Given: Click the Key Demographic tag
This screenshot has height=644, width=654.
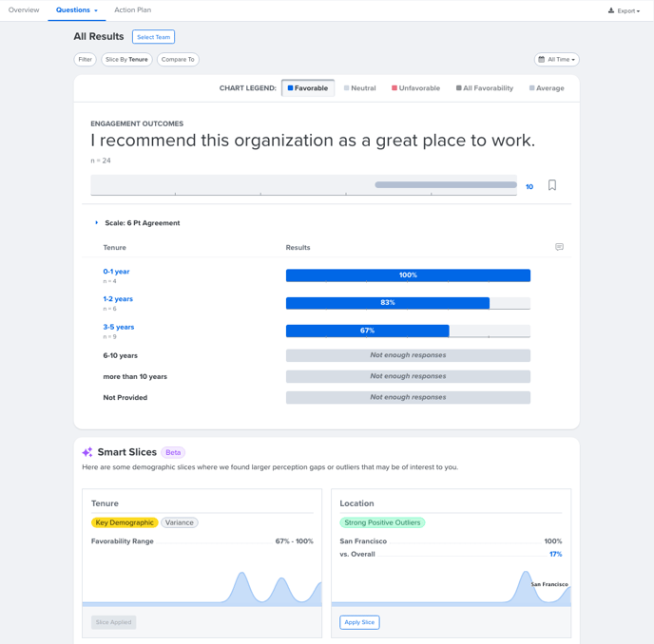Looking at the screenshot, I should [125, 522].
